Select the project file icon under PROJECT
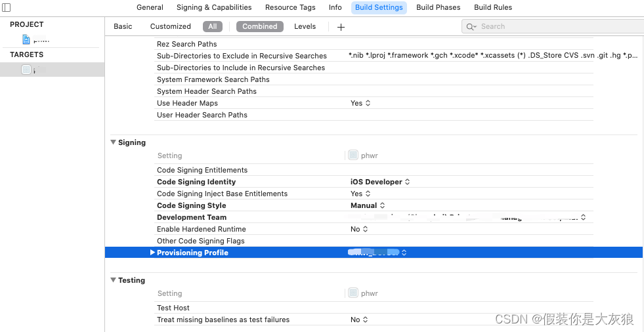The height and width of the screenshot is (332, 644). [26, 39]
